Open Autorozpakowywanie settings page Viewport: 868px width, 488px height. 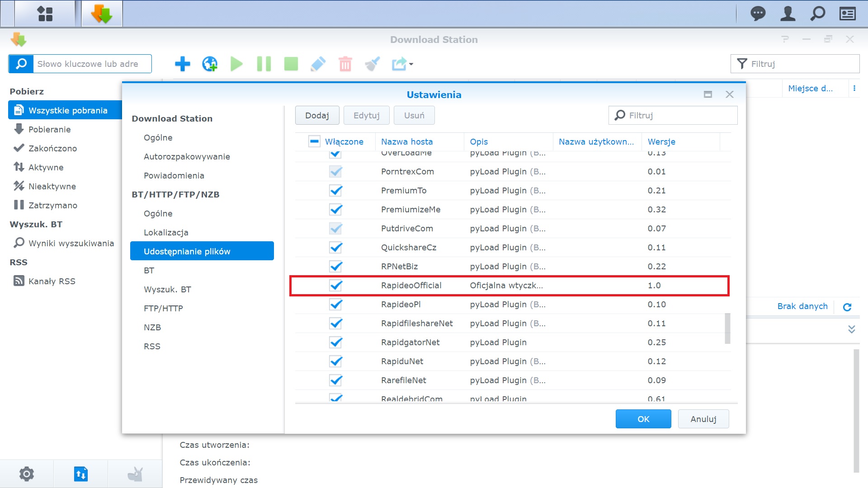click(187, 156)
